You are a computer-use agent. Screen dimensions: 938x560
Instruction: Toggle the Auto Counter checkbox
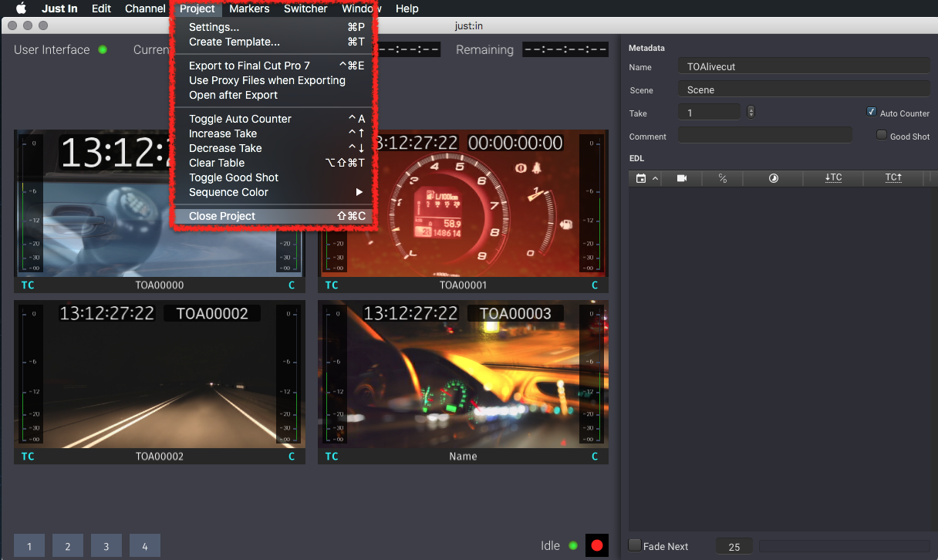pos(872,112)
